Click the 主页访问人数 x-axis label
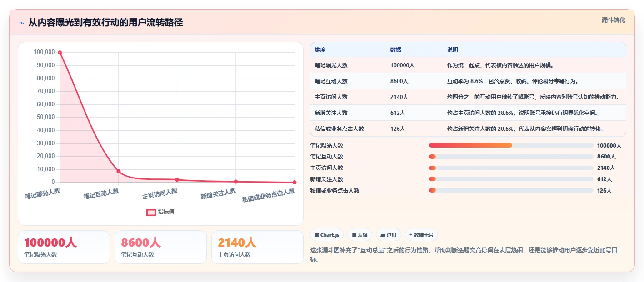Screen dimensions: 644x282 pyautogui.click(x=160, y=194)
